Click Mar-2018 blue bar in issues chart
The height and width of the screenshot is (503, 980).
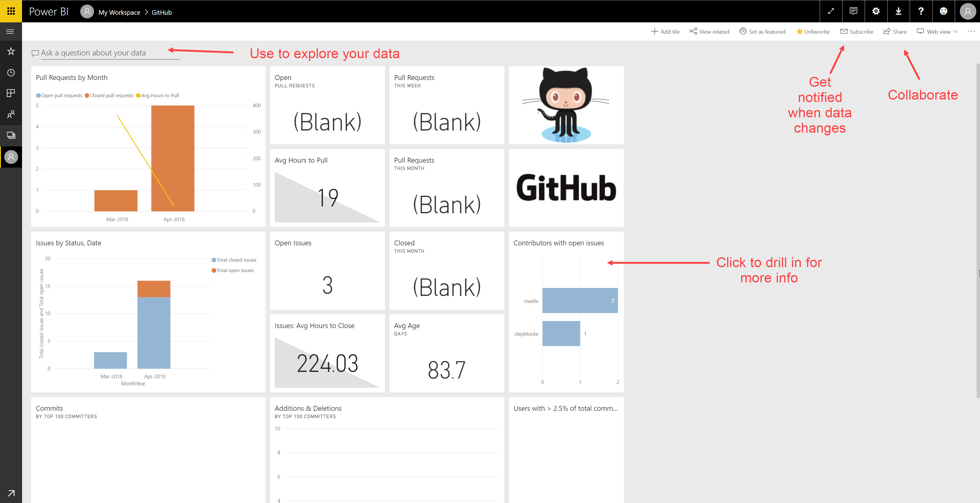tap(110, 360)
